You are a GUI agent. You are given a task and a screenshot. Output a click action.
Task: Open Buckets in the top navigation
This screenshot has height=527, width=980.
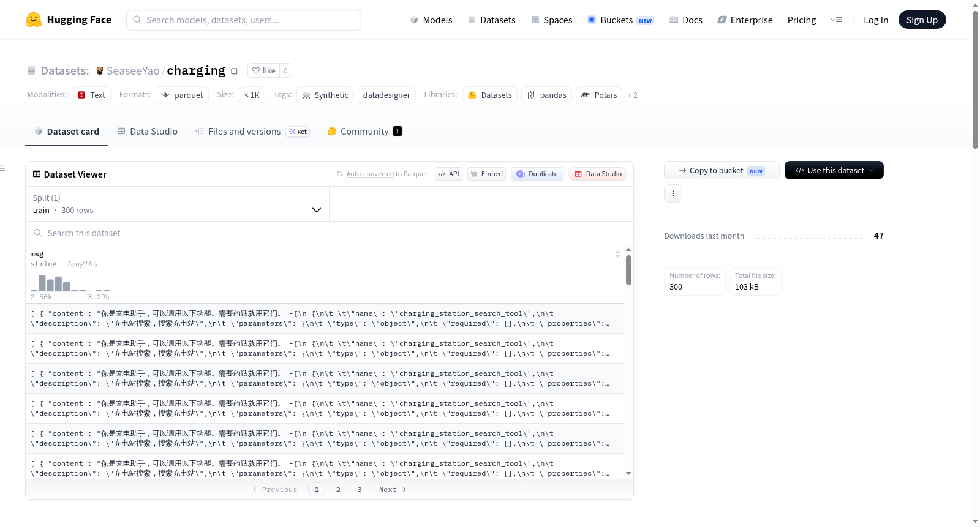[x=620, y=20]
